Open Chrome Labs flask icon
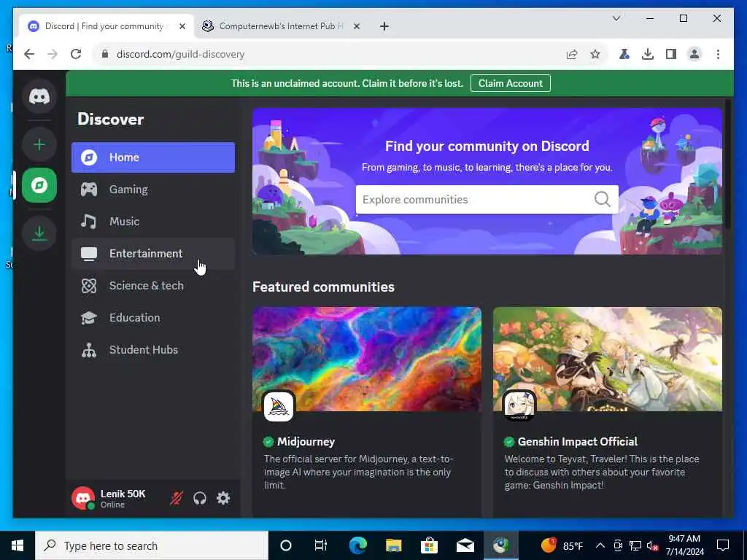 coord(624,54)
